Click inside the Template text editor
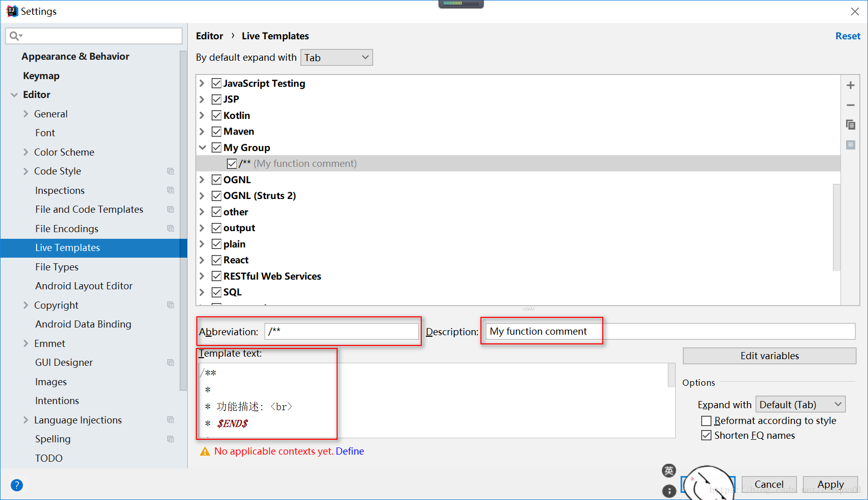This screenshot has width=868, height=500. tap(437, 401)
